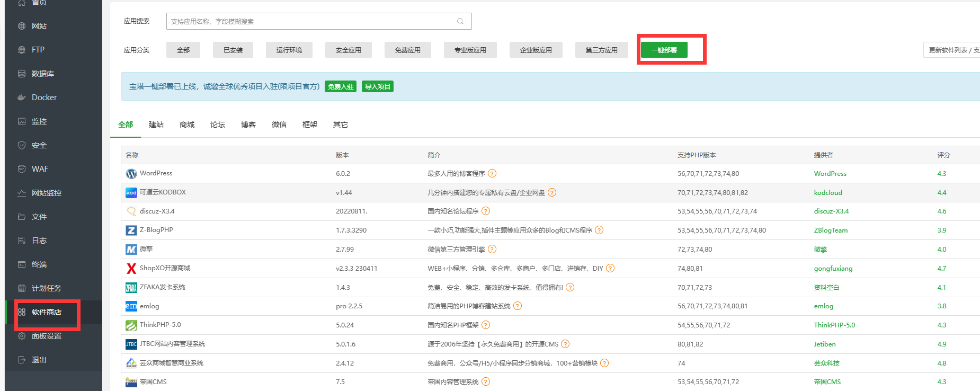Filter apps by 专业版应用
Viewport: 980px width, 391px height.
click(x=470, y=50)
